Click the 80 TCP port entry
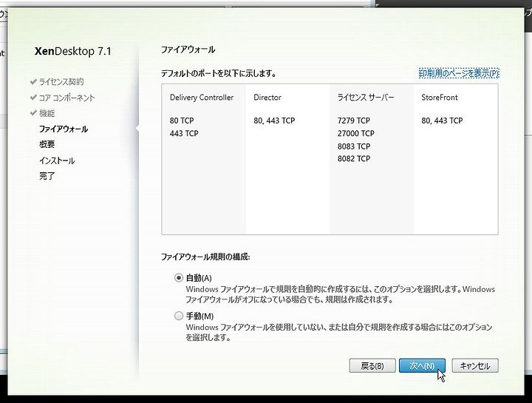Image resolution: width=532 pixels, height=403 pixels. tap(182, 121)
